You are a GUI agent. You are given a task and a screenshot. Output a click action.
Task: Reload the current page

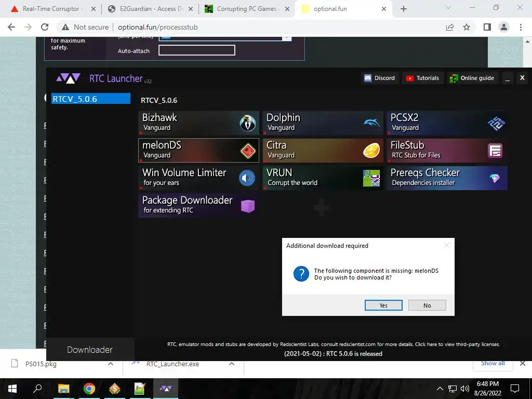pos(45,27)
